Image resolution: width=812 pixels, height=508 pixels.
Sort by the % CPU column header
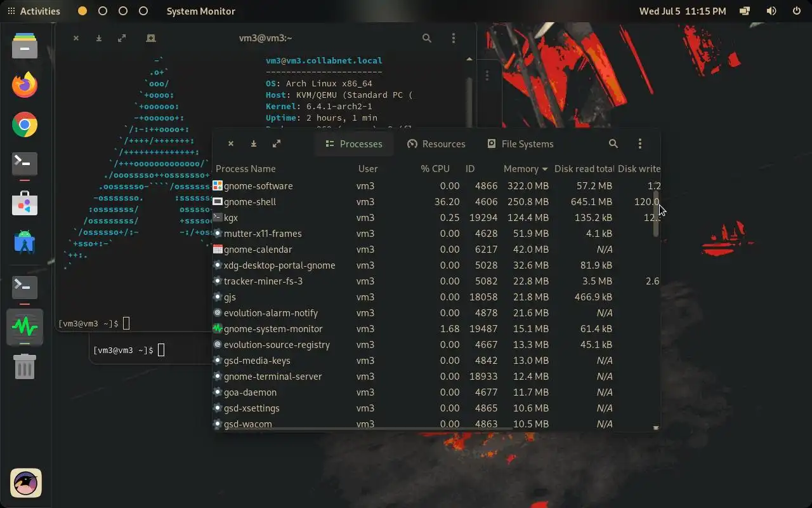[x=435, y=168]
